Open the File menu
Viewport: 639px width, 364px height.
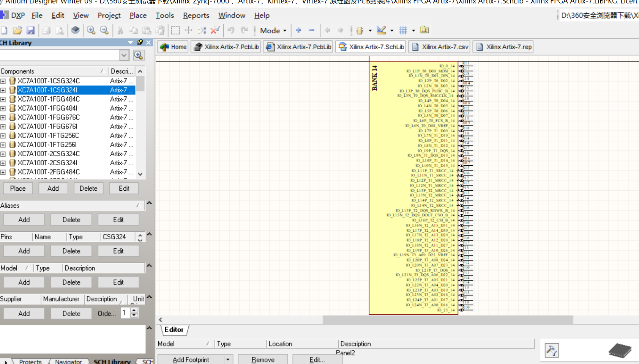37,16
